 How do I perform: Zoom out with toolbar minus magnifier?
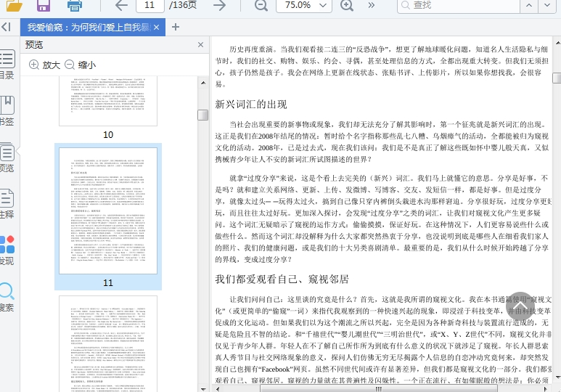click(260, 5)
